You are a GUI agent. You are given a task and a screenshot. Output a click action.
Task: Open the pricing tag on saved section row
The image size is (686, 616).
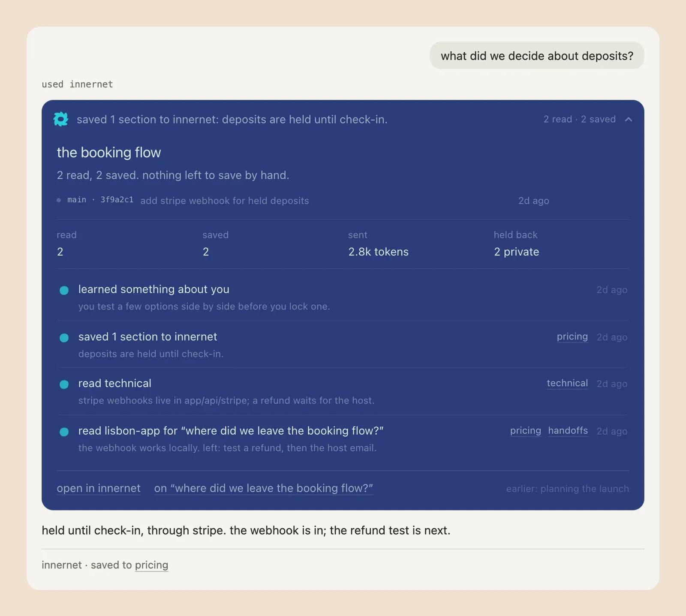pos(572,337)
